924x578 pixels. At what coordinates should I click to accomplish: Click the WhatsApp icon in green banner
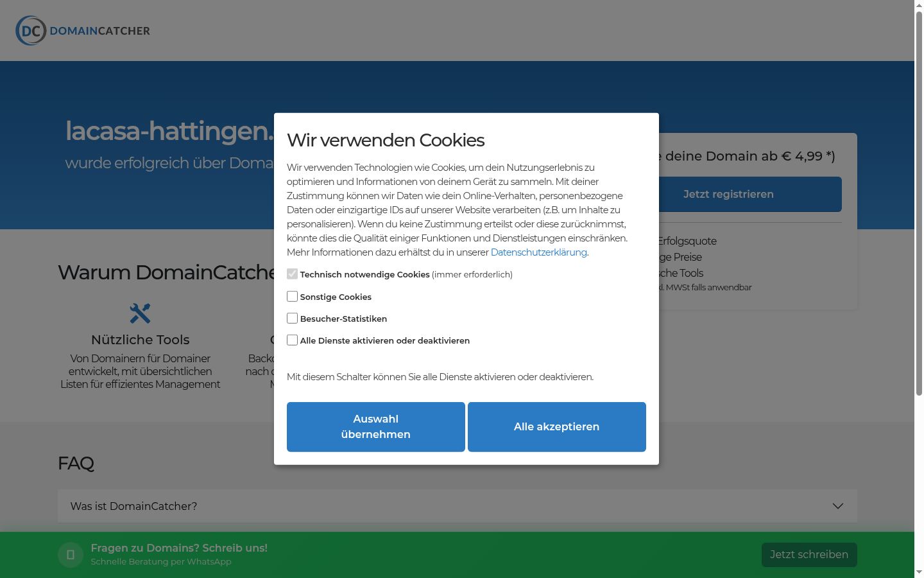71,555
